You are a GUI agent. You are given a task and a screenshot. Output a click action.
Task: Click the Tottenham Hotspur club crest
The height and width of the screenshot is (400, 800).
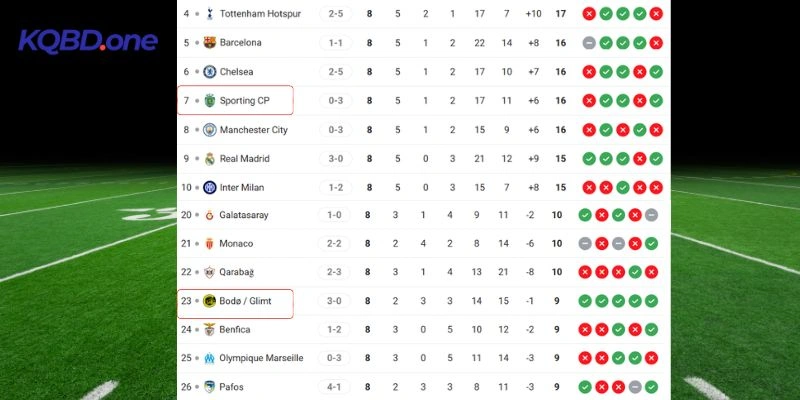pyautogui.click(x=210, y=14)
